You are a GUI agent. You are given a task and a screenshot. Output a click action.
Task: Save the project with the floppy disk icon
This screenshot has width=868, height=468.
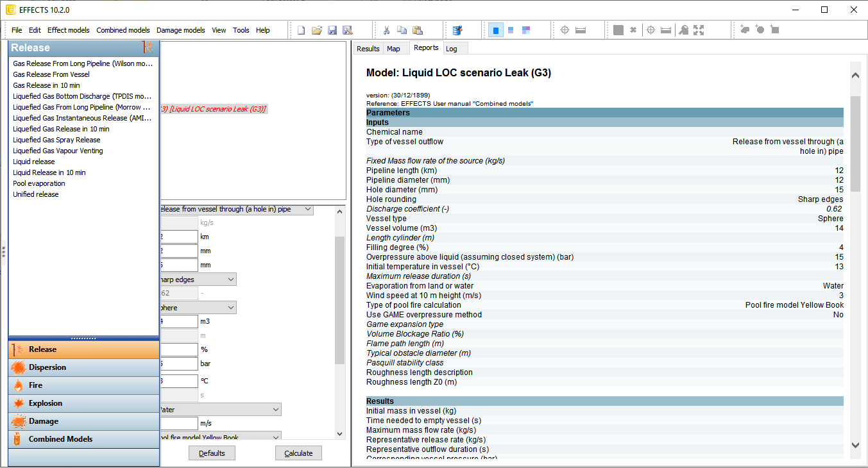(x=332, y=30)
